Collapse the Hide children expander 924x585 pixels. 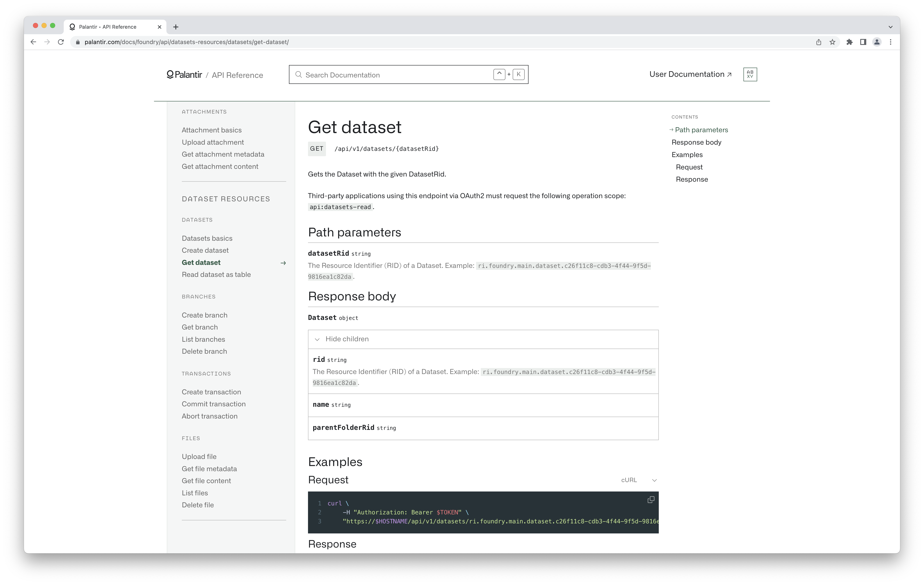[483, 339]
